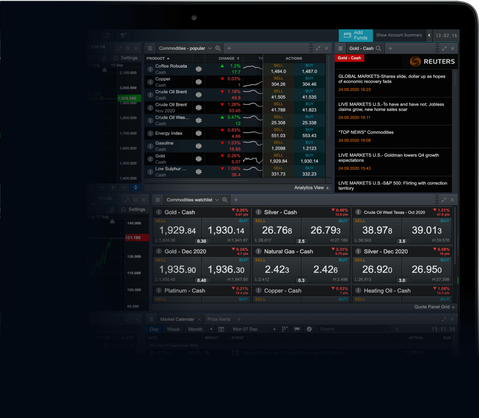Click Show Account Summary

coord(399,35)
